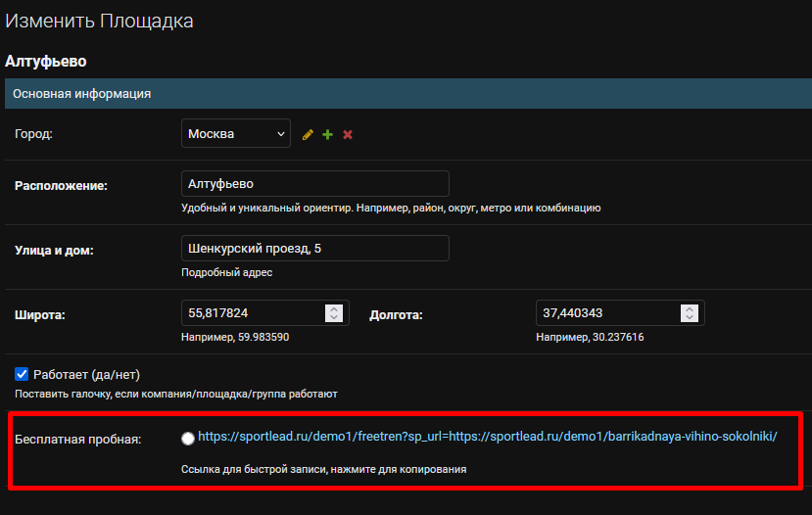Click the 'Улица и дом:' field label
This screenshot has width=812, height=515.
tap(55, 251)
